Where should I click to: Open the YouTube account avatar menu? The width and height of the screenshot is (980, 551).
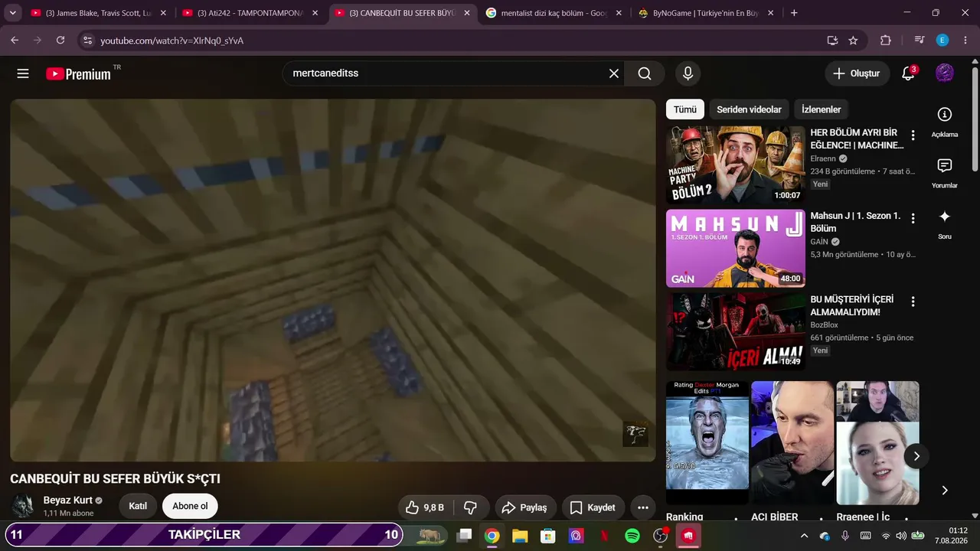(945, 73)
